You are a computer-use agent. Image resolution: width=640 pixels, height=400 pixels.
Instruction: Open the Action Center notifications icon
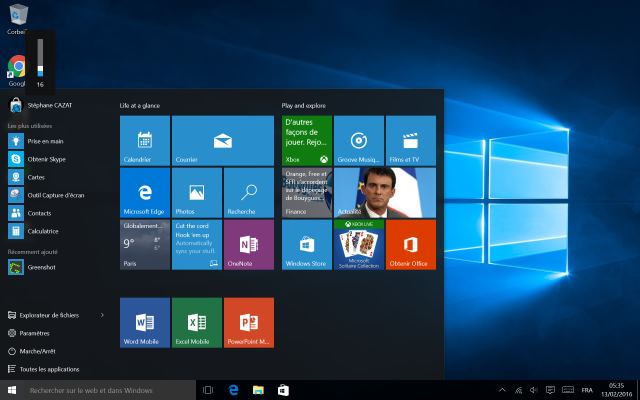550,390
